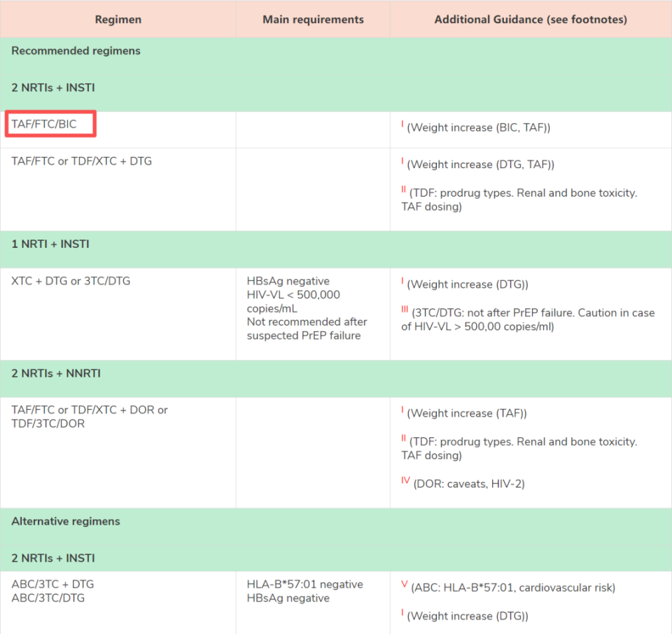Image resolution: width=672 pixels, height=634 pixels.
Task: Click the 2 NRTIs + NNRTI heading
Action: tap(56, 373)
